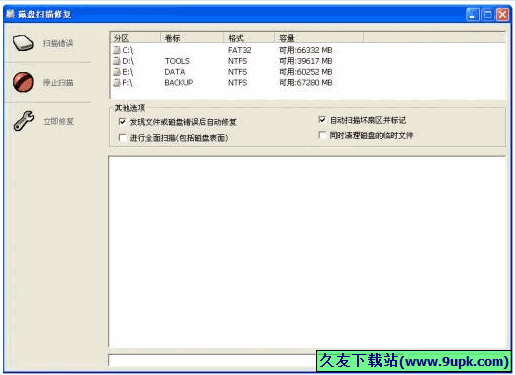
Task: Select the C:\ drive icon
Action: tap(117, 50)
